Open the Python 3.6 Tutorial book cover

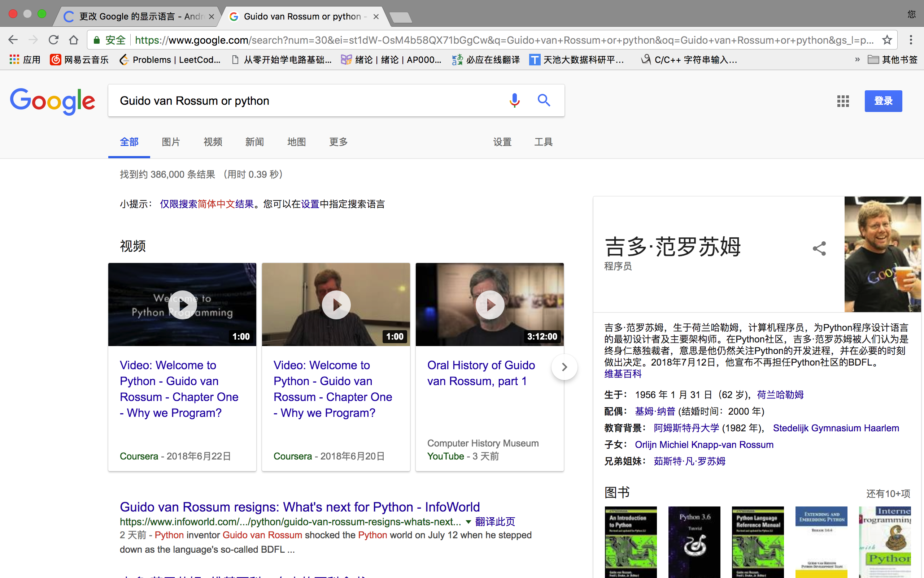[694, 542]
